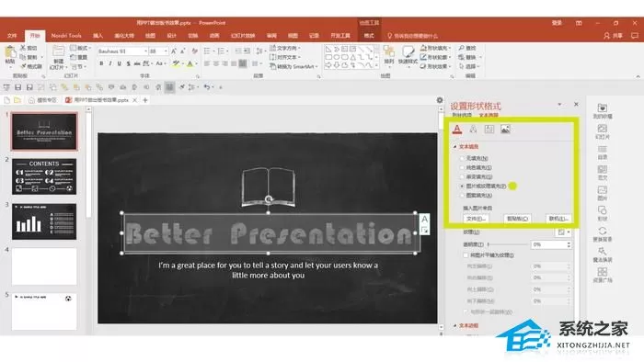Open the Text Fill & Outline icon tab
The width and height of the screenshot is (644, 362).
click(x=457, y=130)
